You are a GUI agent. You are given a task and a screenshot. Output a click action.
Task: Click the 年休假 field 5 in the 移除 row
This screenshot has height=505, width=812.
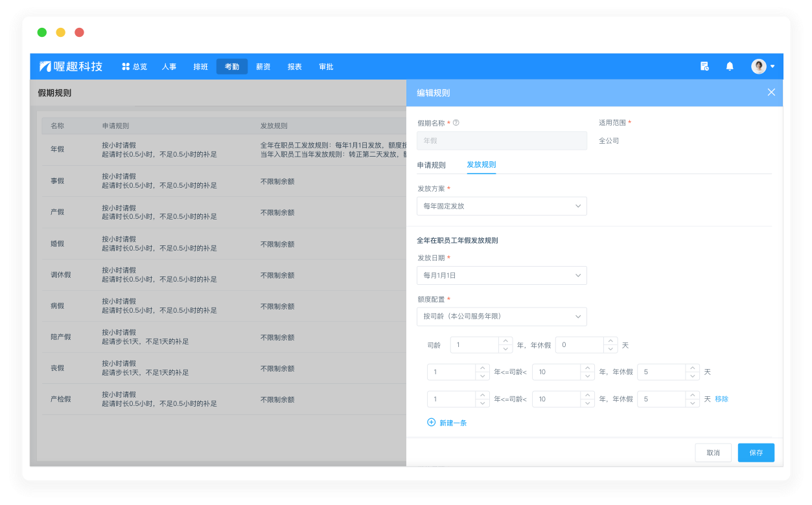pos(668,399)
